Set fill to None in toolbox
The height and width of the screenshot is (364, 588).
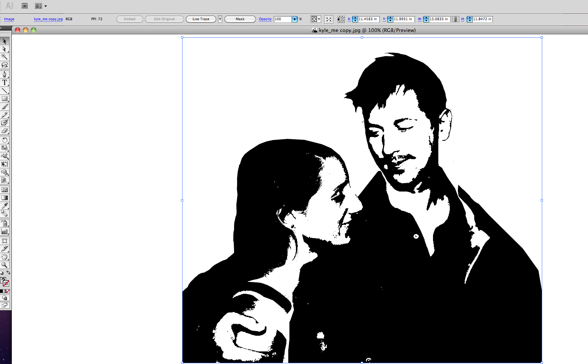[8, 291]
